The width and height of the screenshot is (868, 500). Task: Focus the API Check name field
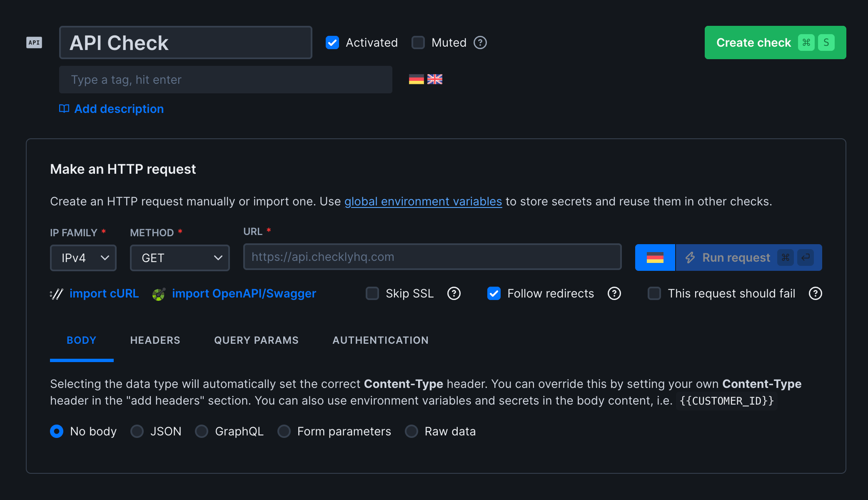click(186, 42)
